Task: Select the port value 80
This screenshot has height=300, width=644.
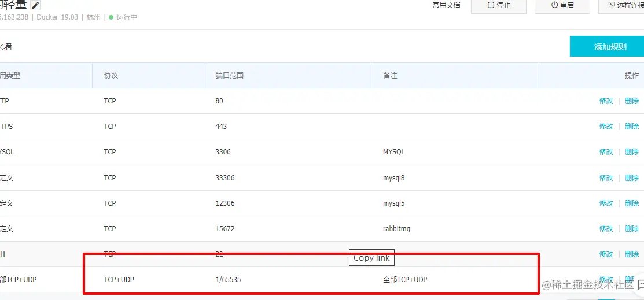Action: coord(219,101)
